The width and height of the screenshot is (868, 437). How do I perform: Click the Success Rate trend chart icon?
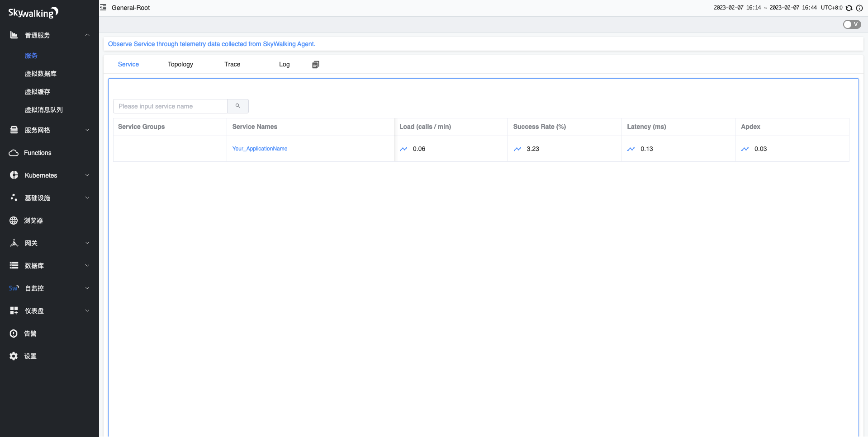click(x=517, y=149)
